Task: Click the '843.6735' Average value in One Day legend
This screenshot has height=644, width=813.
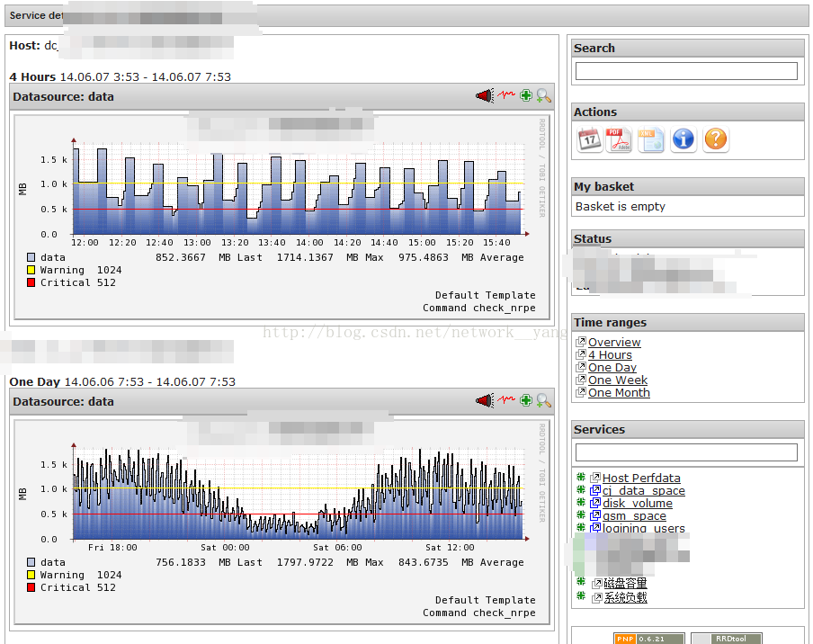Action: click(x=423, y=562)
